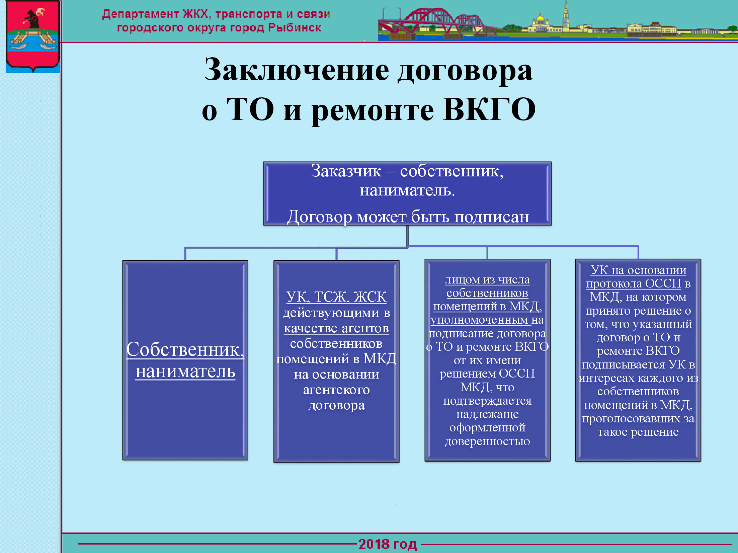738x553 pixels.
Task: Click text 'Договор может быть подписан'
Action: (x=408, y=216)
